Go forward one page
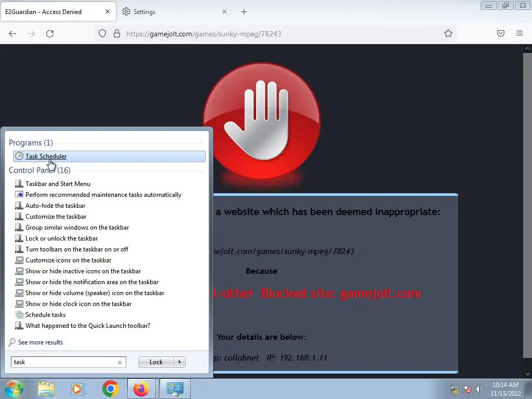This screenshot has height=399, width=532. click(x=31, y=34)
